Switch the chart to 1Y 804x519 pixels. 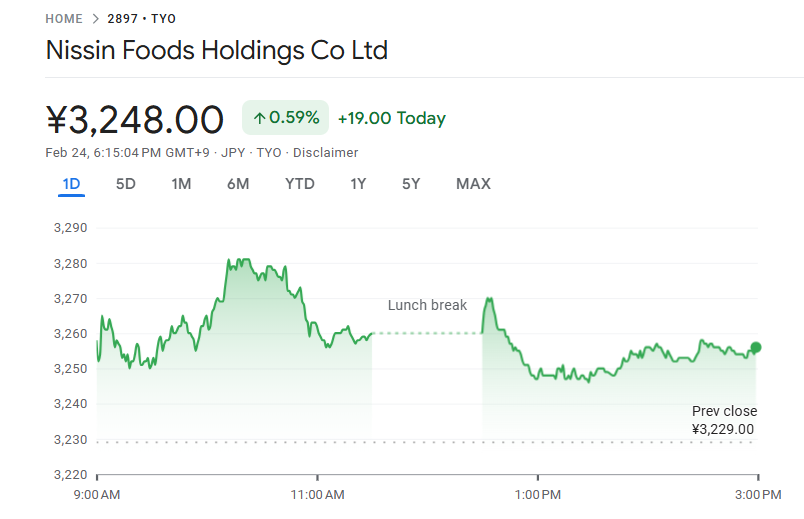[x=358, y=184]
